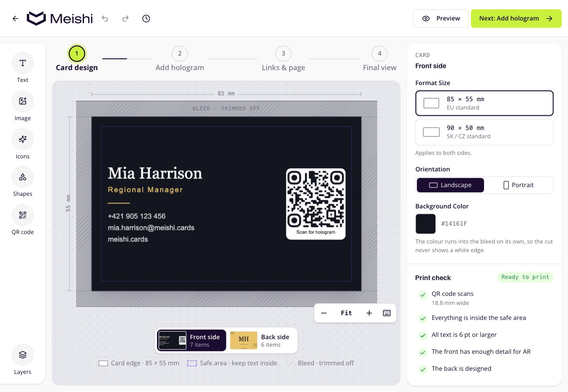Open the Layers panel

coord(22,360)
